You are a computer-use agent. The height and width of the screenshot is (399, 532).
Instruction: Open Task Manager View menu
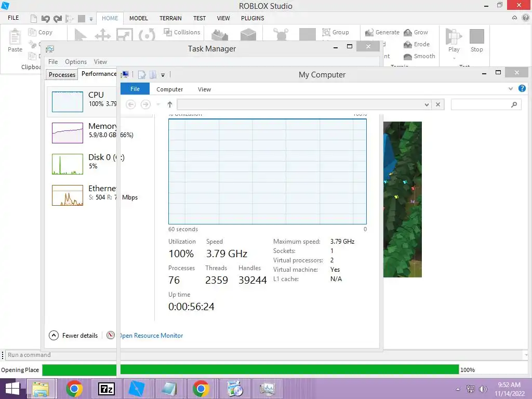tap(100, 62)
